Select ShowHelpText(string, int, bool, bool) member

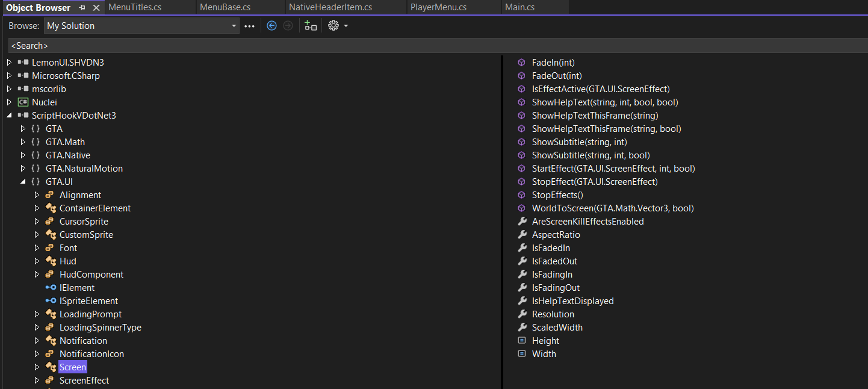click(x=605, y=102)
